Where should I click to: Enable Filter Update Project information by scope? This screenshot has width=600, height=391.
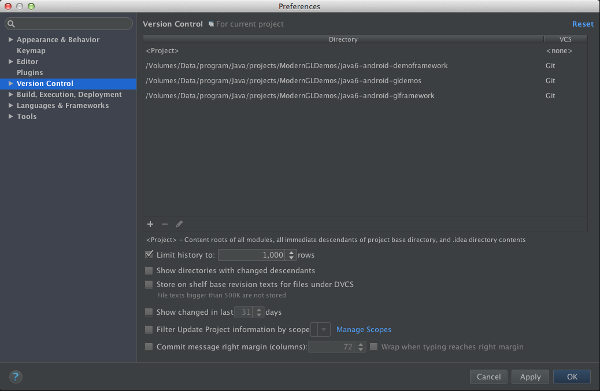pos(149,329)
